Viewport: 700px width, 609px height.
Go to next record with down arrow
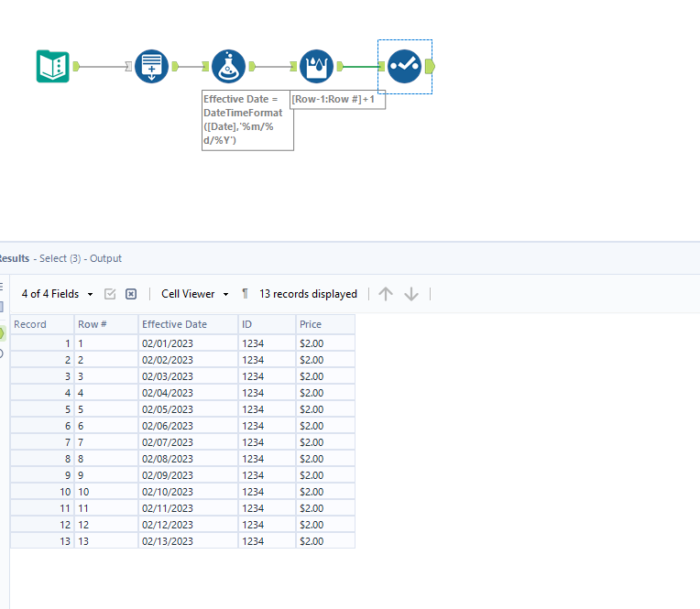pyautogui.click(x=411, y=294)
